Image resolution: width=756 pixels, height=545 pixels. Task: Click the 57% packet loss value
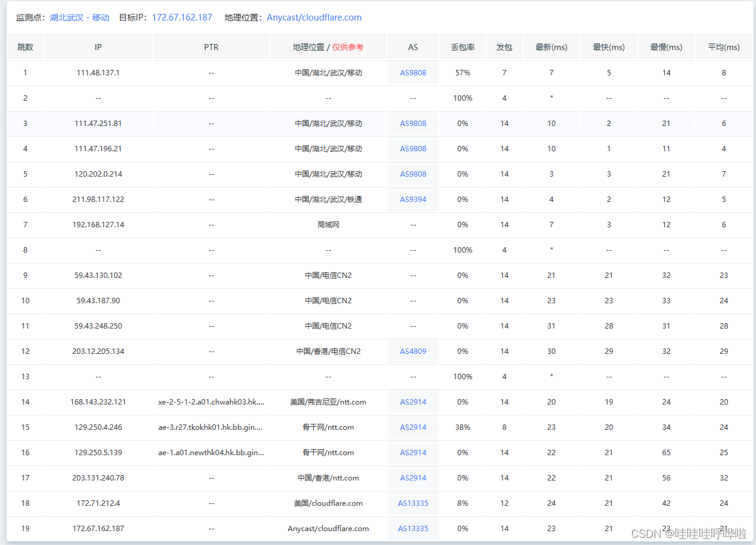pyautogui.click(x=463, y=73)
